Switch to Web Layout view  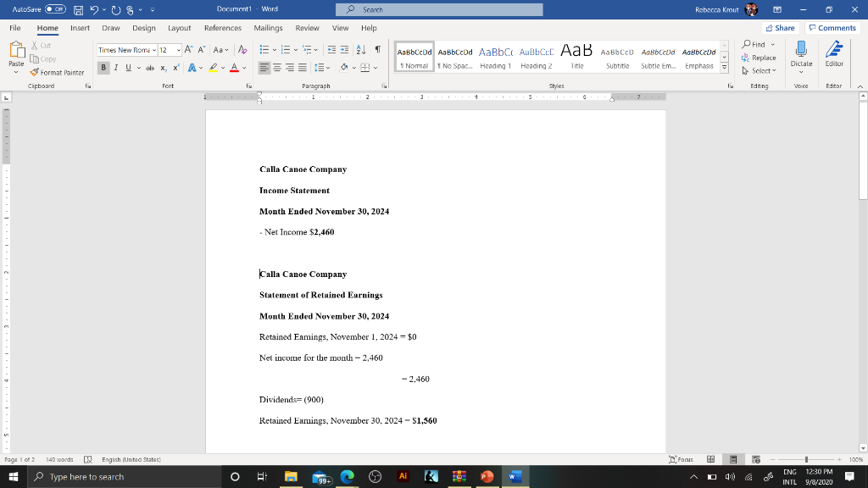pyautogui.click(x=756, y=459)
